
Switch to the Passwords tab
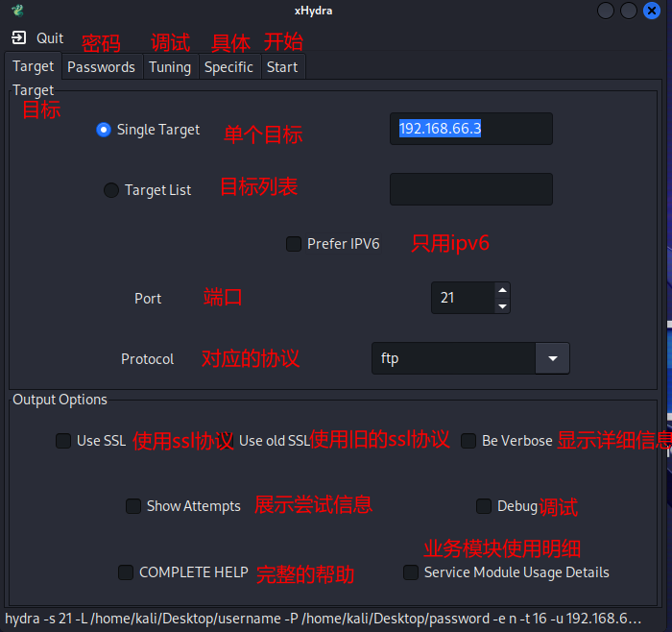pos(101,67)
